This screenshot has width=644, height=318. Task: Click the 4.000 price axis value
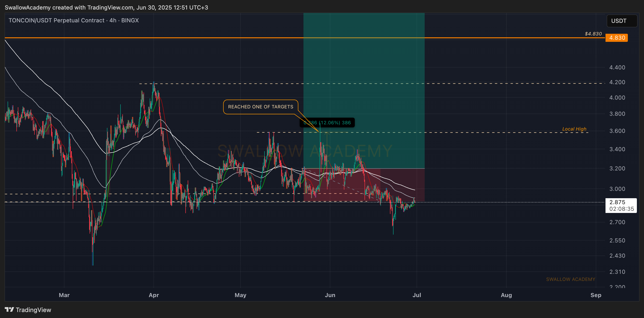tap(617, 97)
